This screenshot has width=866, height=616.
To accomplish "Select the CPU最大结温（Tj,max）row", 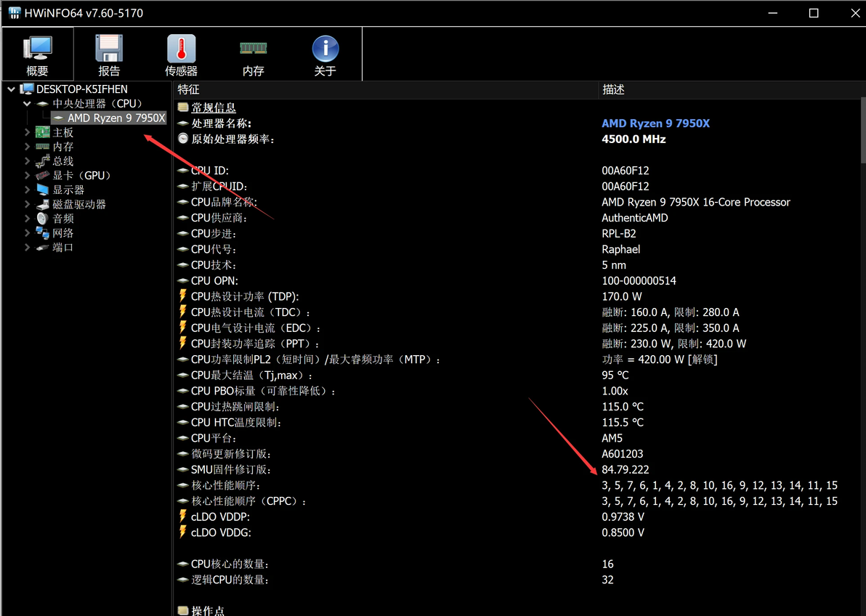I will click(517, 375).
